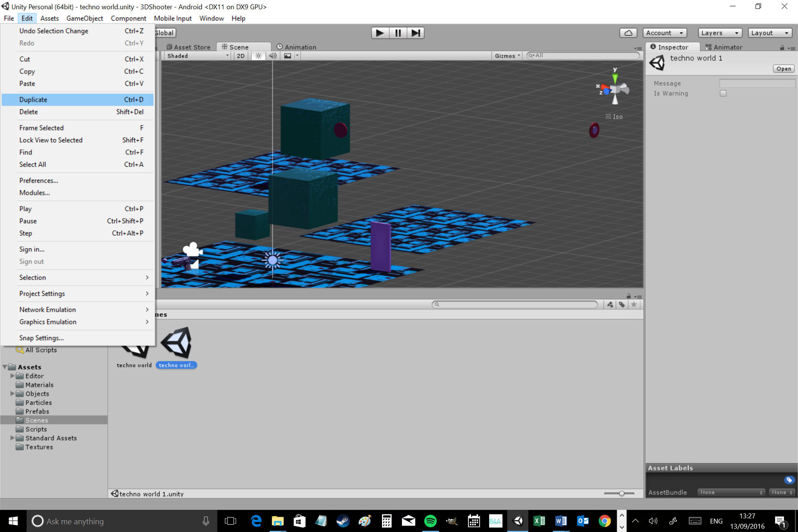Click the inspector lock icon
The width and height of the screenshot is (798, 532).
click(782, 48)
